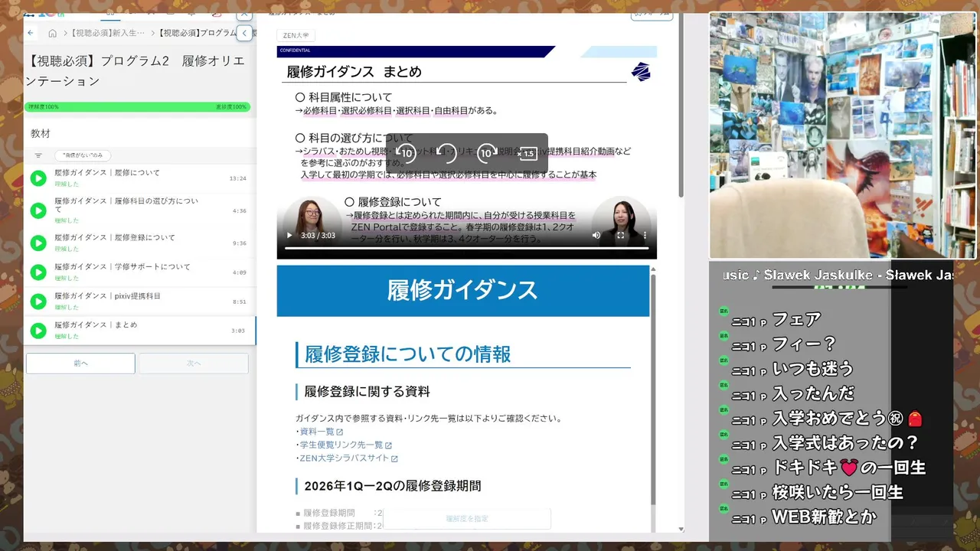Click the comment 桜咲いたら一回生
The image size is (980, 551).
(x=838, y=493)
